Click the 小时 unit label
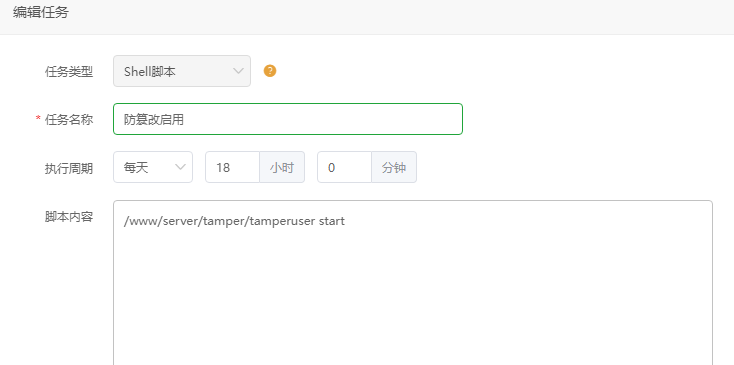Viewport: 734px width, 365px height. pos(282,167)
